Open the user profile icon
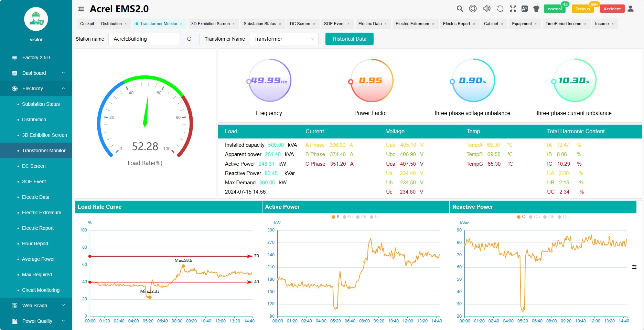Viewport: 644px width, 330px height. 631,9
